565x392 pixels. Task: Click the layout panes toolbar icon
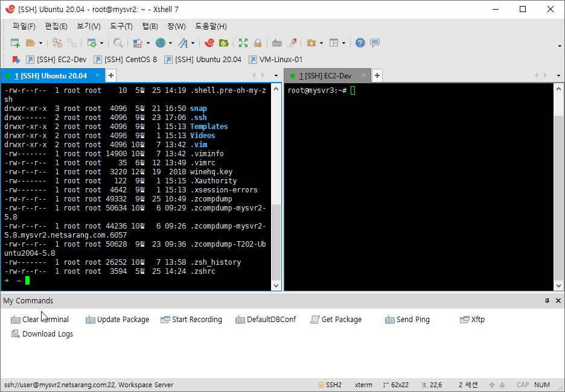click(x=334, y=43)
